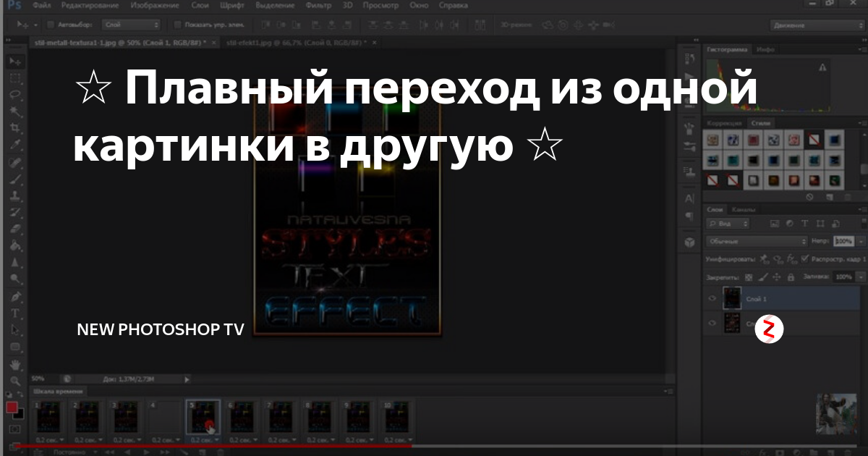Switch to the Каналы tab
This screenshot has width=868, height=456.
pyautogui.click(x=743, y=209)
